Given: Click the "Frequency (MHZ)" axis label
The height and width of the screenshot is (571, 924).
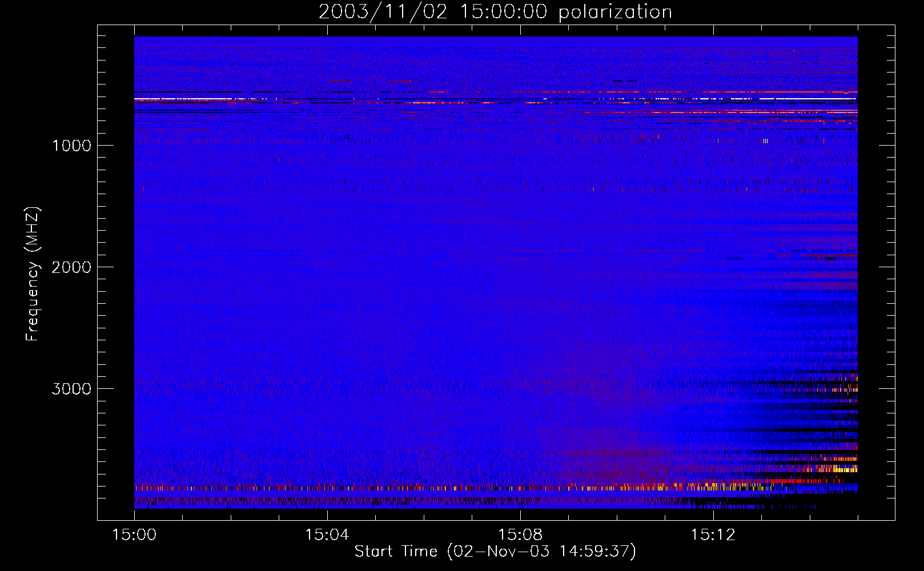Looking at the screenshot, I should 33,274.
